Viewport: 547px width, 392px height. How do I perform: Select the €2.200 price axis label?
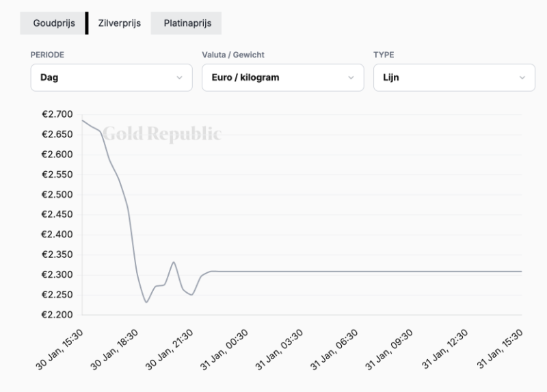click(57, 315)
